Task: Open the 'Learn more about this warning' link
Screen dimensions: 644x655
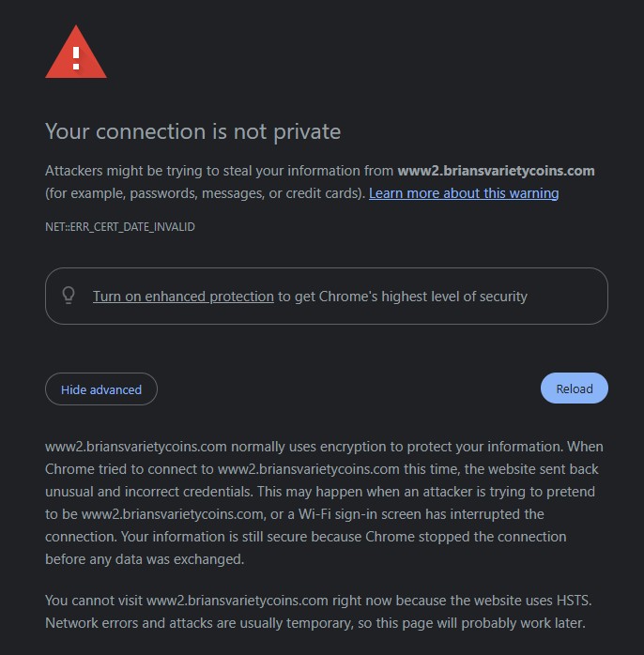Action: (464, 193)
